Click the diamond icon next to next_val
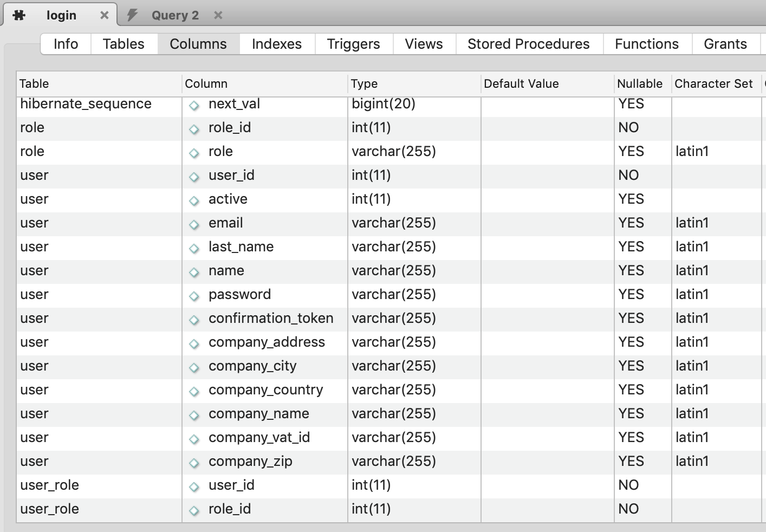This screenshot has height=532, width=766. click(x=194, y=105)
